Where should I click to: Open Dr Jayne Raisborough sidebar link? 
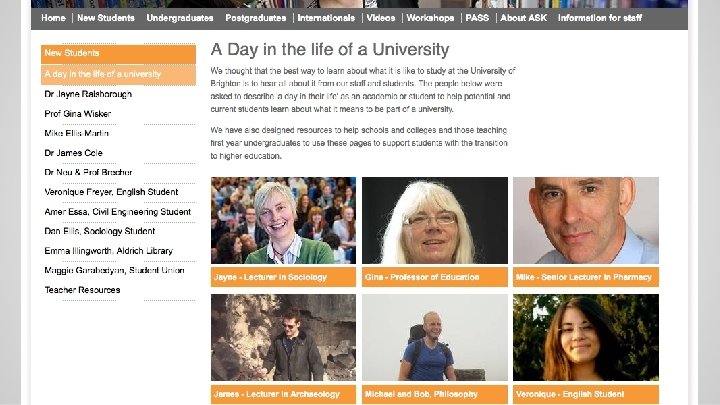pyautogui.click(x=88, y=94)
